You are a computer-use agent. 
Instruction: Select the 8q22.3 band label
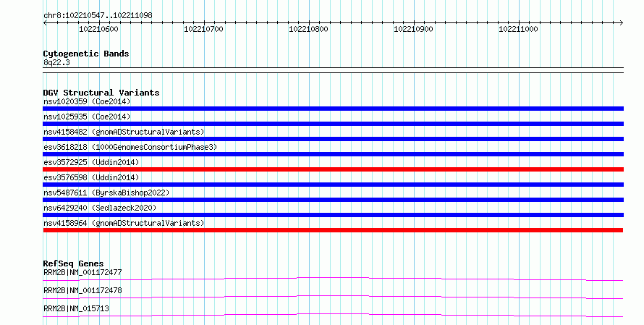click(56, 62)
